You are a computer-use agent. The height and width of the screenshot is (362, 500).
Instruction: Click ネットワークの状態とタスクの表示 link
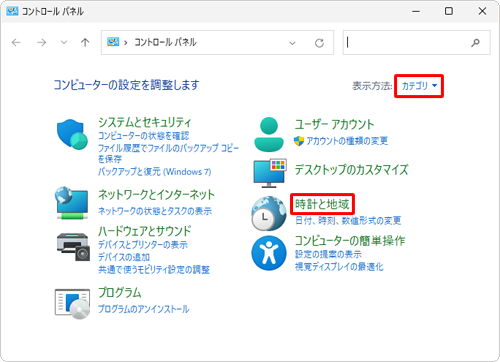(155, 211)
